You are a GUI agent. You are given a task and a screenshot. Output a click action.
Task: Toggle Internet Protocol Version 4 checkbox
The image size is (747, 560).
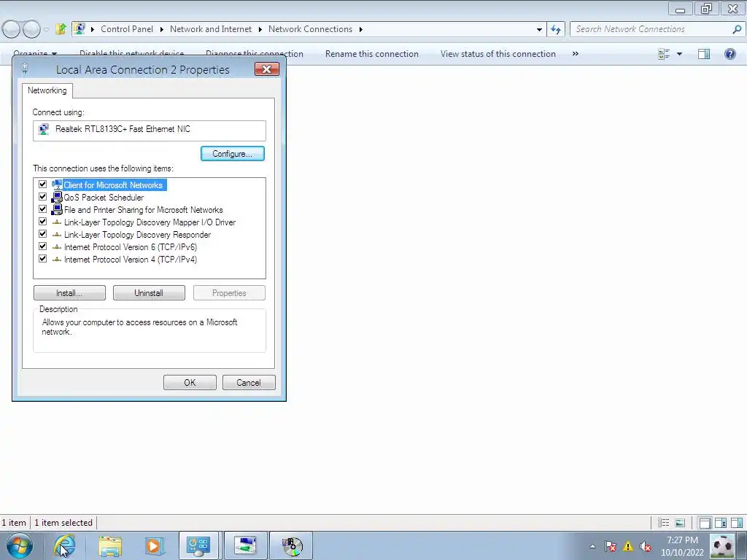point(42,259)
